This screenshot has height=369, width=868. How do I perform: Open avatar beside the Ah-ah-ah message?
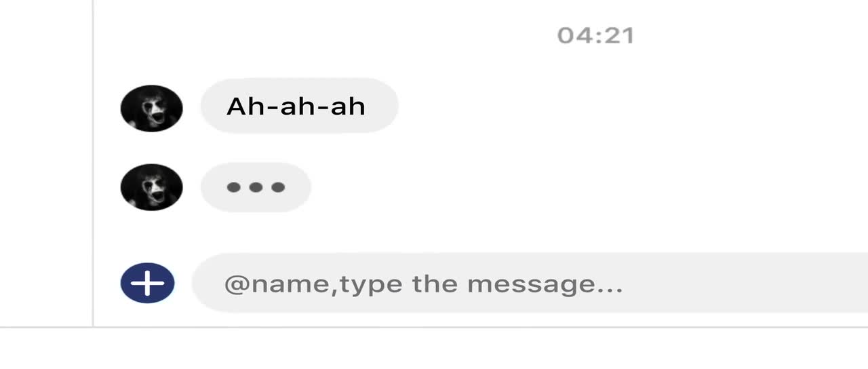click(x=151, y=108)
